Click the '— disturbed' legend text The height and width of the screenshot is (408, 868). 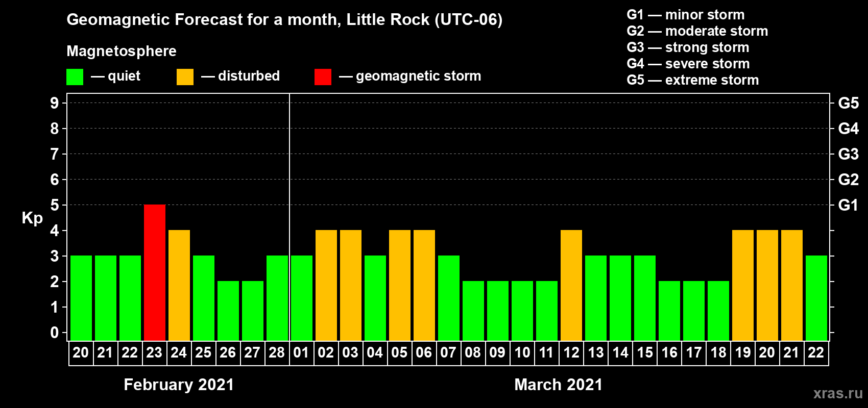(x=240, y=76)
